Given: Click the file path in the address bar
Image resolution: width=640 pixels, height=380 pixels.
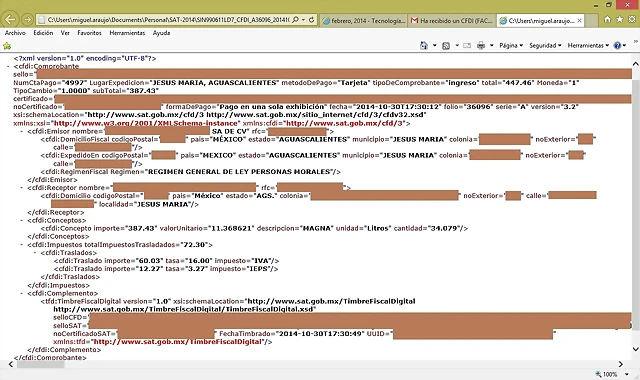Looking at the screenshot, I should [168, 20].
